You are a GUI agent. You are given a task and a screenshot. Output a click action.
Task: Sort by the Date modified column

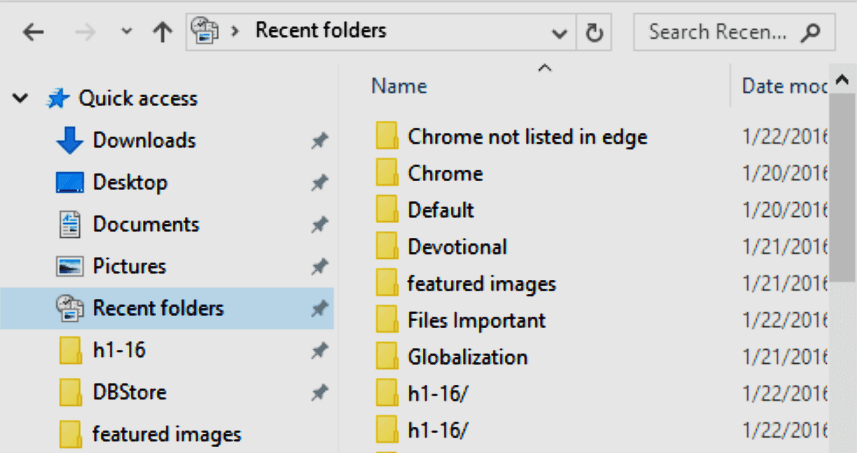tap(783, 87)
